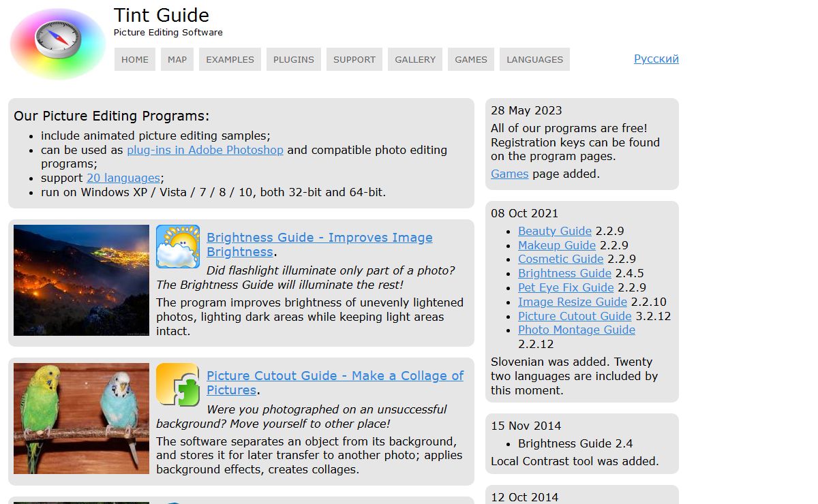Open the MAP menu item
This screenshot has width=818, height=504.
point(177,59)
